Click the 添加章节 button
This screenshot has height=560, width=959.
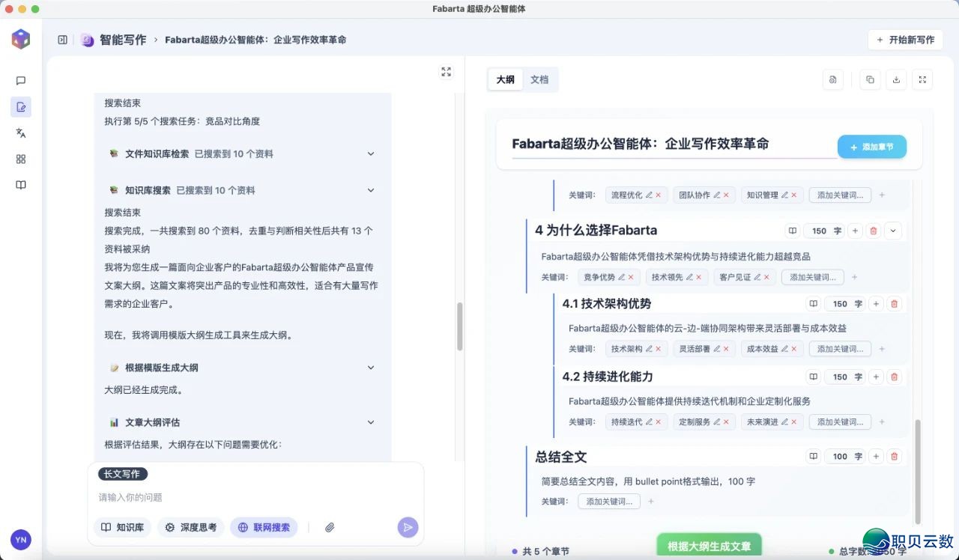(871, 147)
